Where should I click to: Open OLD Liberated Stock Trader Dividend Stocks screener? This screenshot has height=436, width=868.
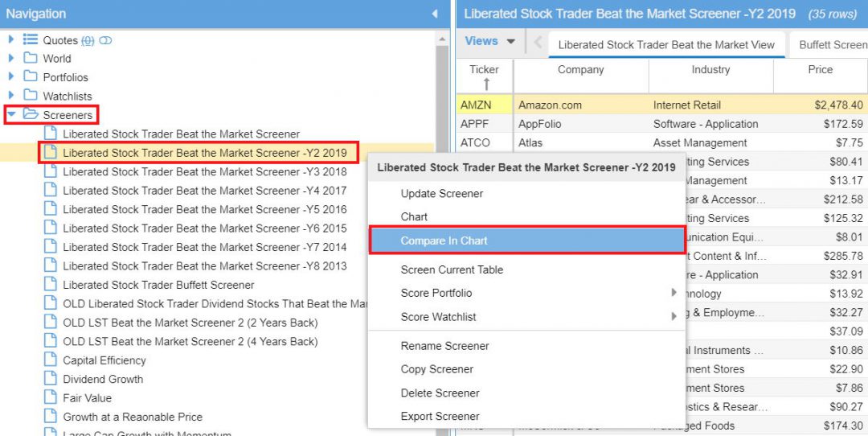(215, 303)
